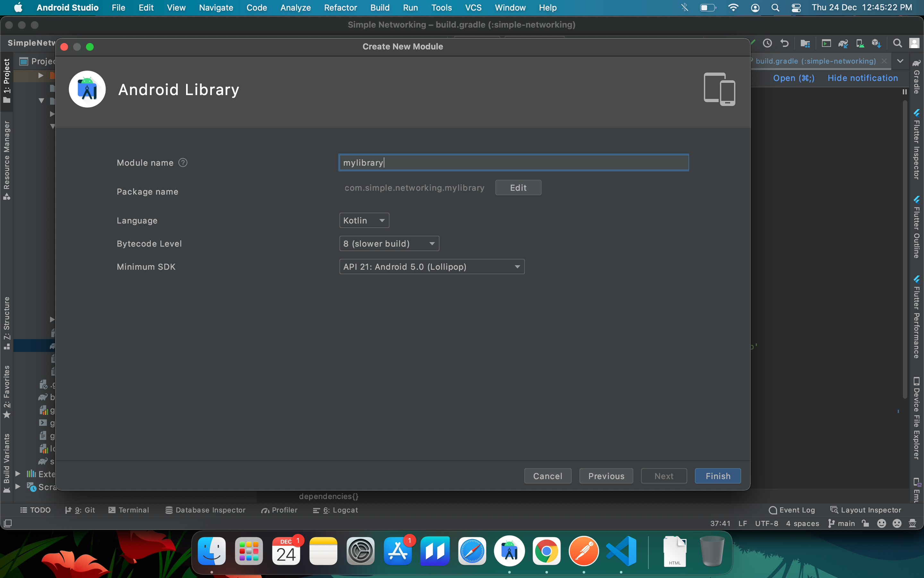This screenshot has height=578, width=924.
Task: Open the 4 spaces indent selector
Action: pos(802,523)
